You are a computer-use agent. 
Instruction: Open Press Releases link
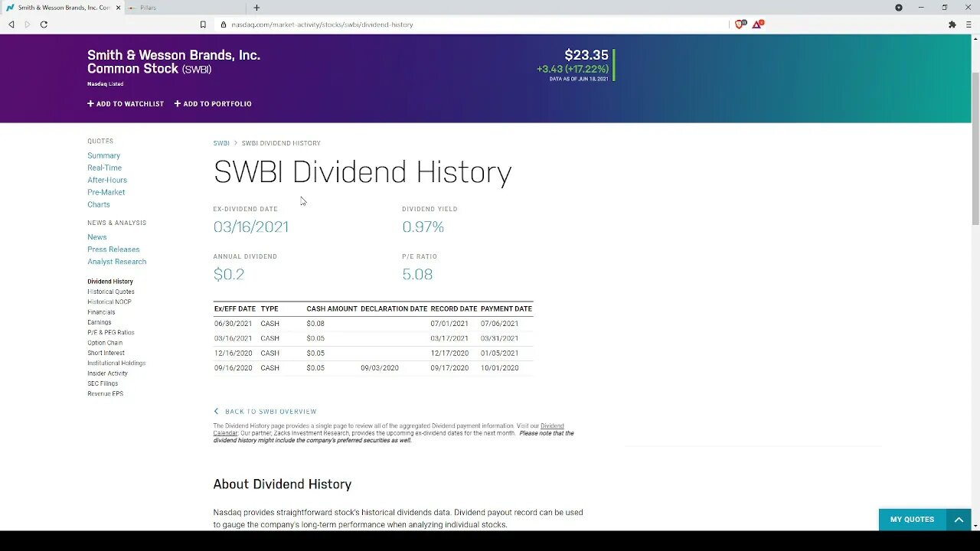point(113,249)
